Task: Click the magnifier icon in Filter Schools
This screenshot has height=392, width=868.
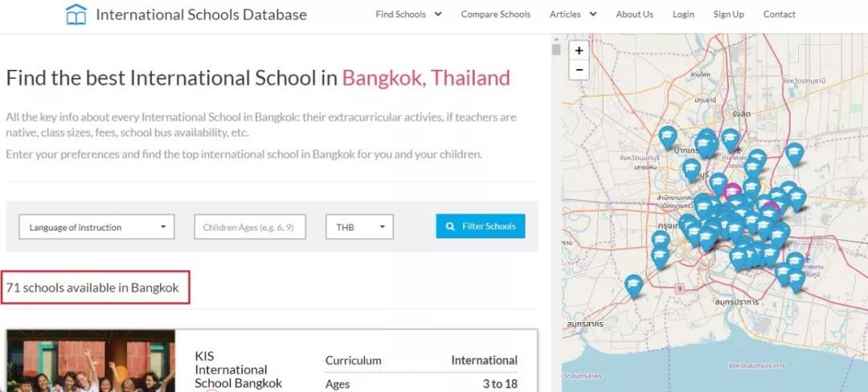Action: point(451,227)
